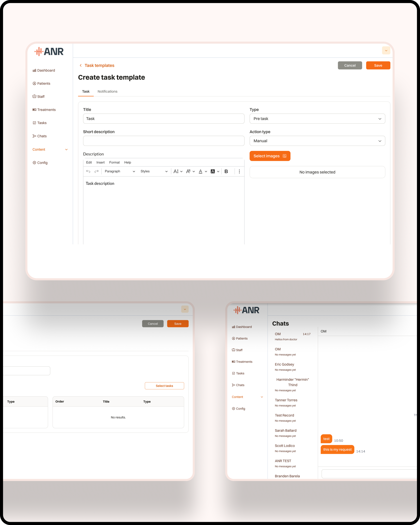Click into the Short description field

pyautogui.click(x=164, y=141)
